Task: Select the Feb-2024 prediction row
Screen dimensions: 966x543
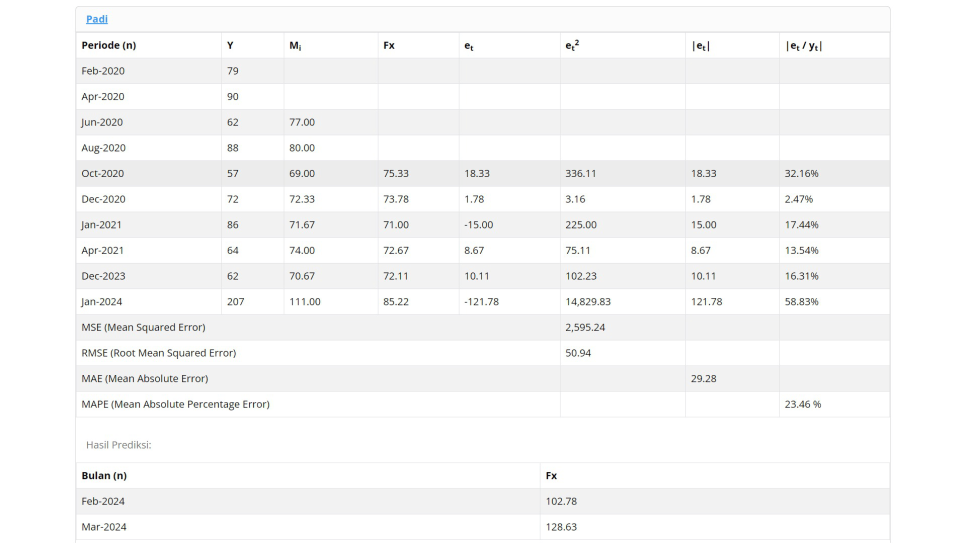Action: (482, 502)
